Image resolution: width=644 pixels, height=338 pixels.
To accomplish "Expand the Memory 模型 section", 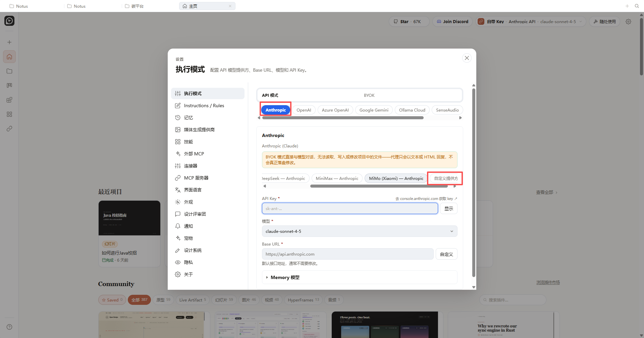I will tap(360, 277).
